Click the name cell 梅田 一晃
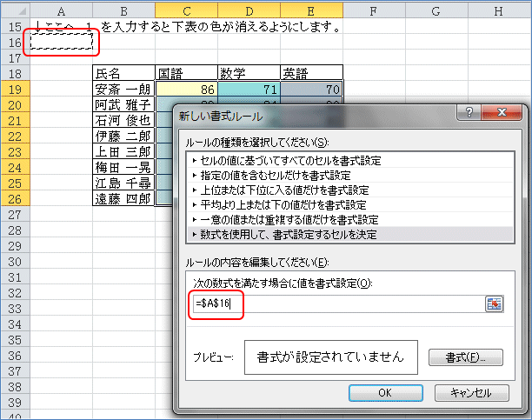The height and width of the screenshot is (420, 532). [123, 167]
